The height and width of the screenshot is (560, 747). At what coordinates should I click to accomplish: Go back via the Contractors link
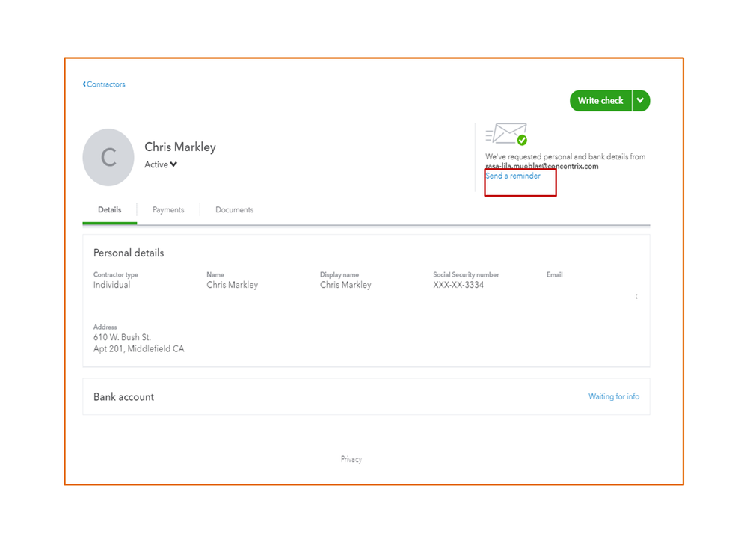click(x=104, y=84)
